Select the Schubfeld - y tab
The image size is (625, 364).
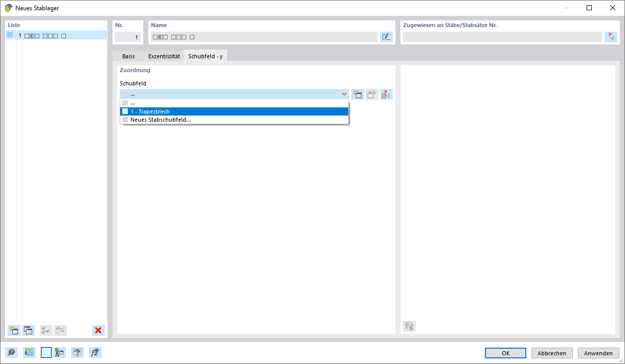[x=205, y=56]
